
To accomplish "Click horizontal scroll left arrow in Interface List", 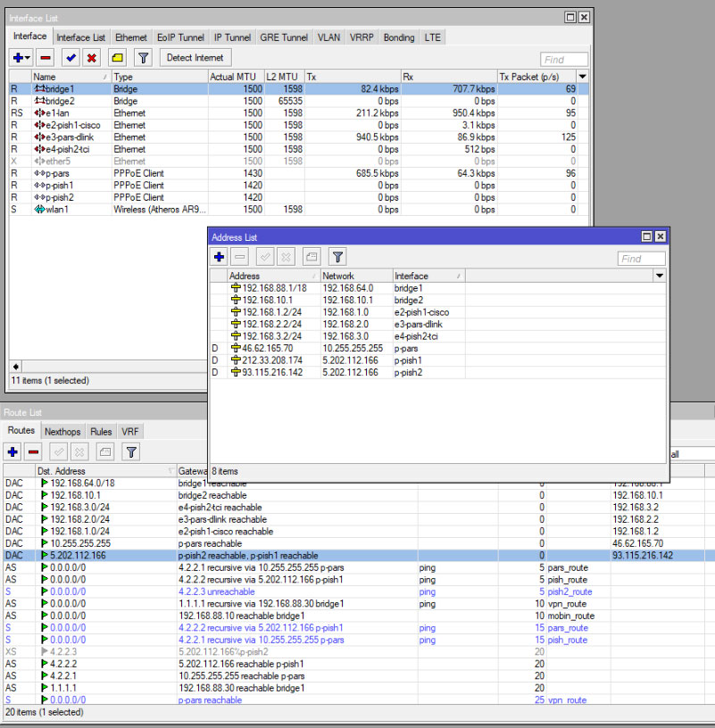I will point(16,367).
